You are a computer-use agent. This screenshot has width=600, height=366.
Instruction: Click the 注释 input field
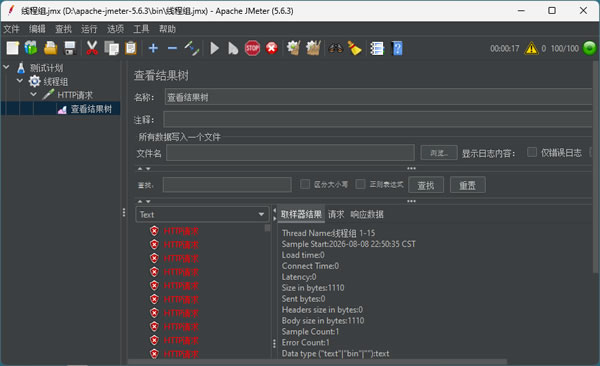[x=377, y=119]
